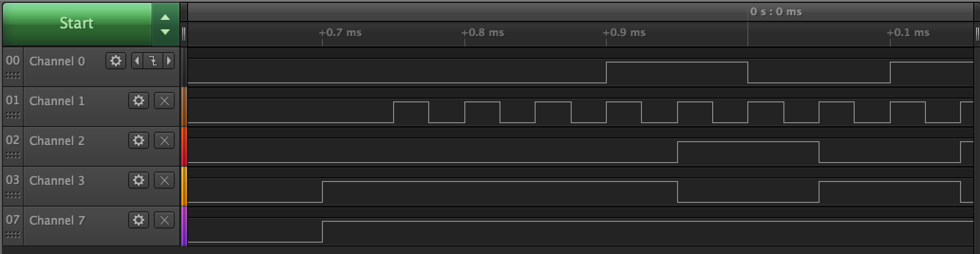
Task: Open Channel 0 settings gear
Action: 115,61
